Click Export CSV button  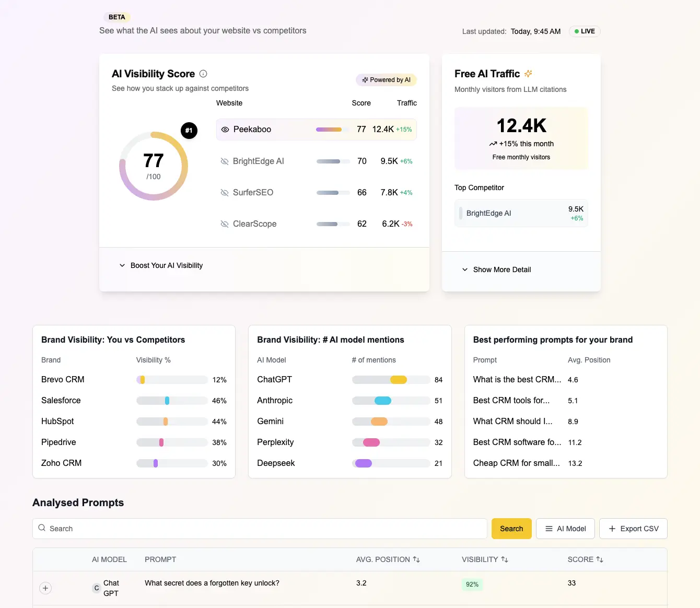633,529
